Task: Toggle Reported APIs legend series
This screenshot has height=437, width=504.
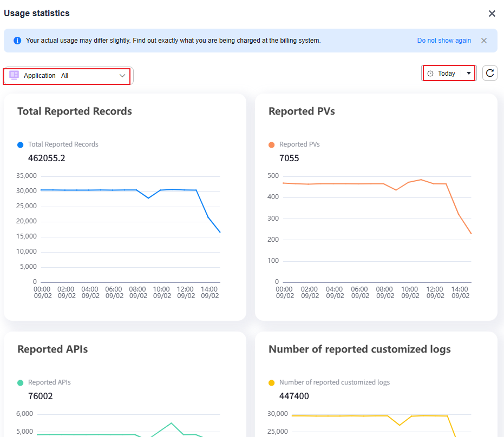Action: (x=49, y=382)
